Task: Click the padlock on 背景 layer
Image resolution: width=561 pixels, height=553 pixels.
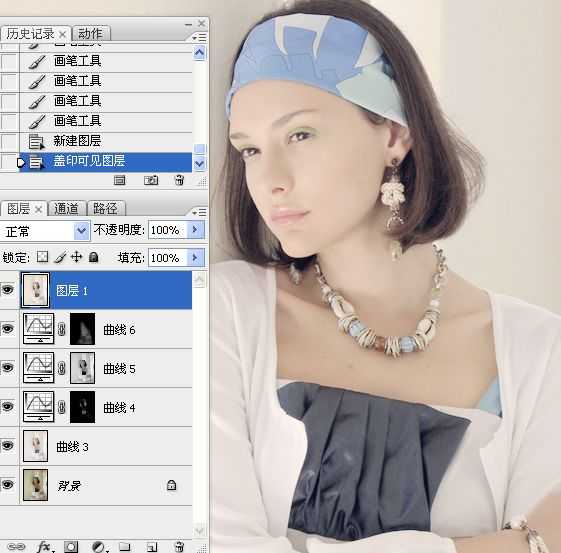Action: pyautogui.click(x=171, y=485)
